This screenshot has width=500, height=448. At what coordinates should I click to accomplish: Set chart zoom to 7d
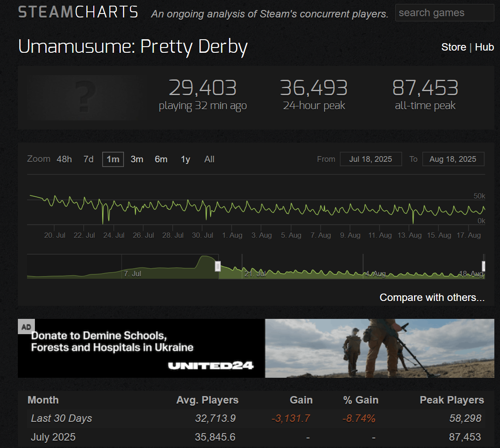[88, 159]
